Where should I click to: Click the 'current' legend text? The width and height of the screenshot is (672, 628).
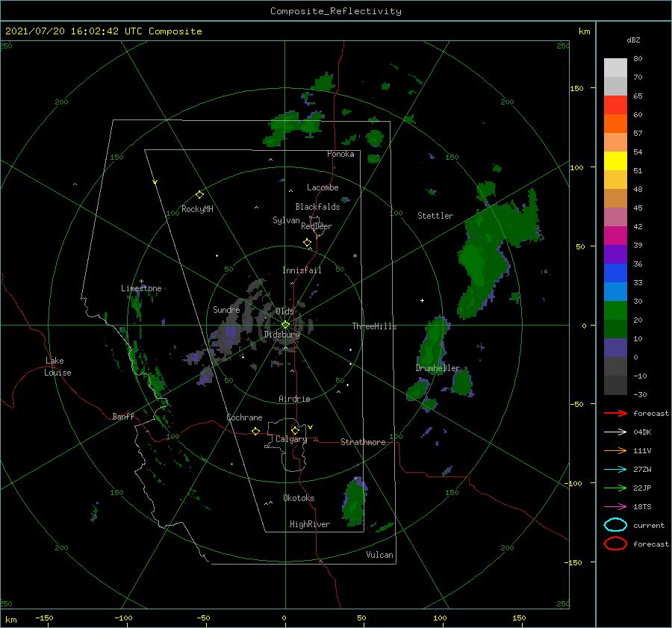point(649,526)
